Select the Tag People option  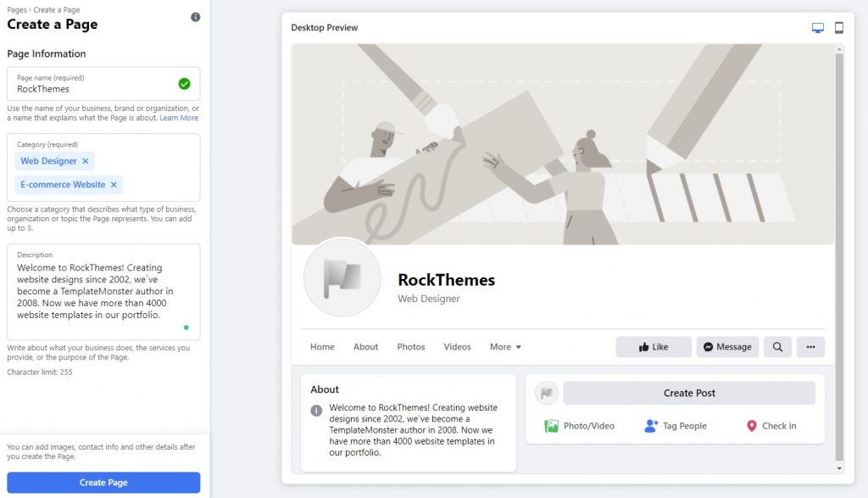tap(676, 426)
